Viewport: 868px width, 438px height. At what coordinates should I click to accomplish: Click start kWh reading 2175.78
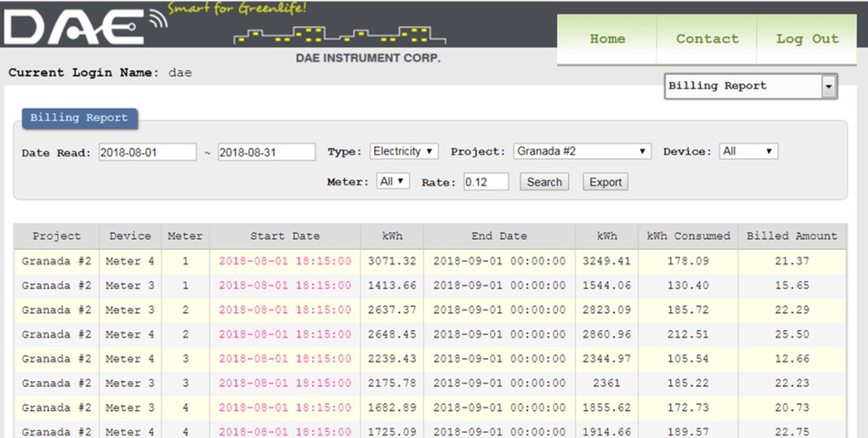(392, 383)
